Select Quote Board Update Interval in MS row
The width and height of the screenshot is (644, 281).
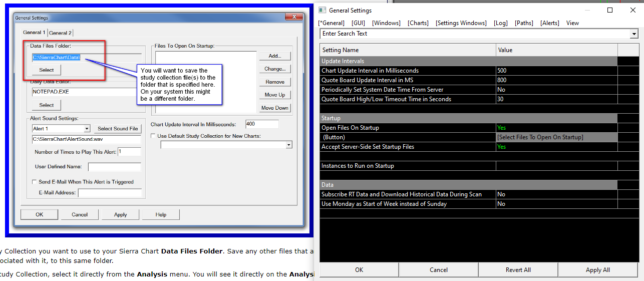408,80
